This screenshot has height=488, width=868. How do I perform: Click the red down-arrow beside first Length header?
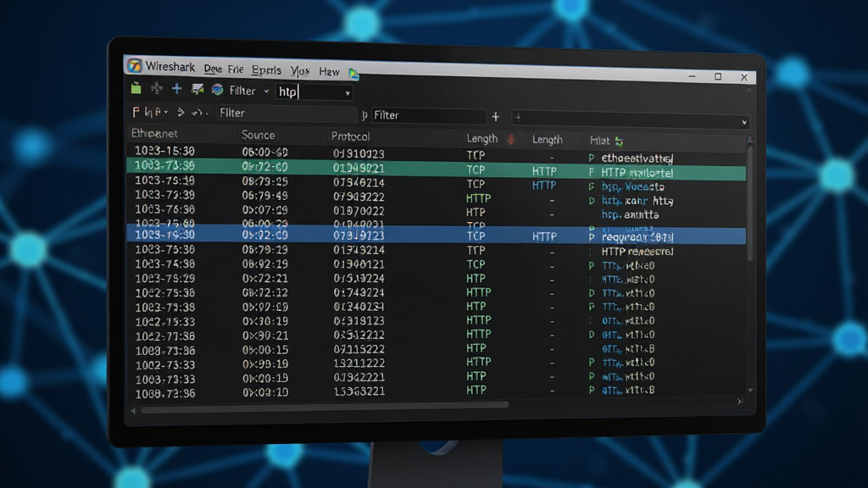(510, 140)
